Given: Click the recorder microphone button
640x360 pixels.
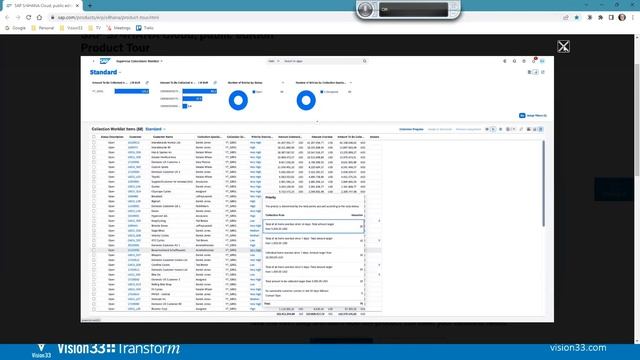Looking at the screenshot, I should pyautogui.click(x=365, y=9).
